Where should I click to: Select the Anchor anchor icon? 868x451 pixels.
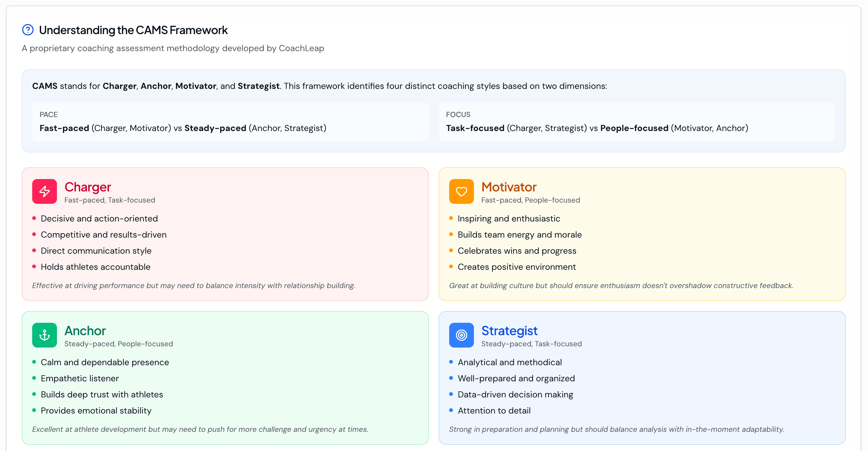(x=44, y=335)
